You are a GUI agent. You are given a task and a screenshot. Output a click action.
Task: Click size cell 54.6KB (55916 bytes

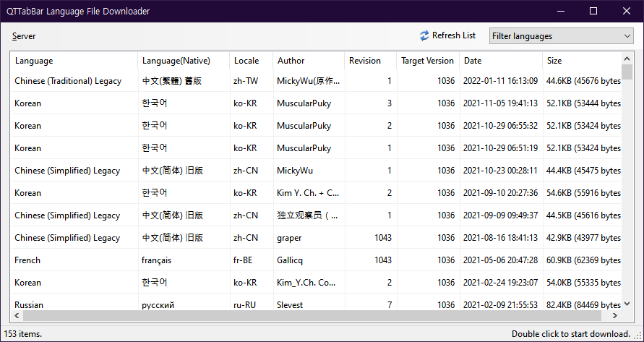click(583, 193)
